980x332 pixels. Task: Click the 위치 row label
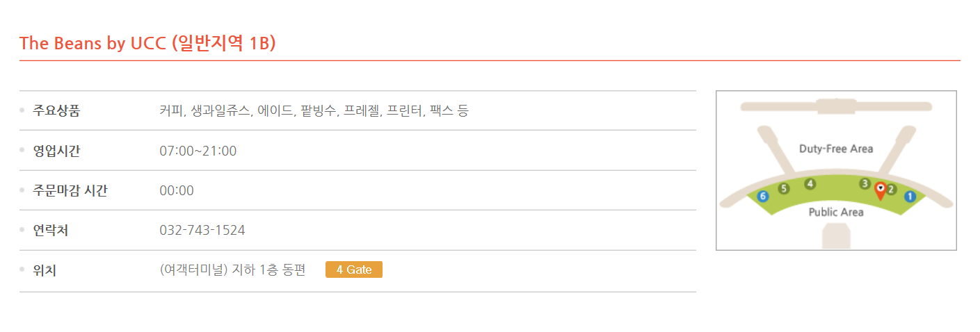[x=45, y=270]
